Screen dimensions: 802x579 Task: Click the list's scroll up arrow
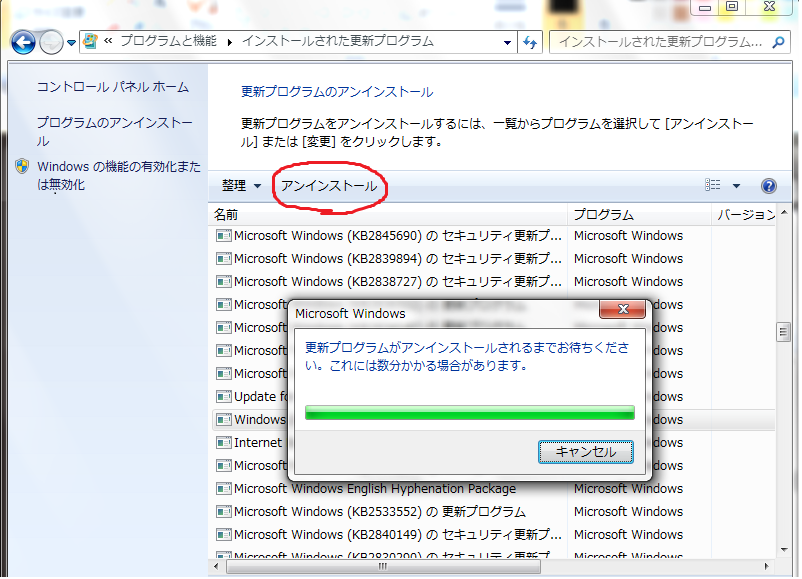tap(784, 212)
